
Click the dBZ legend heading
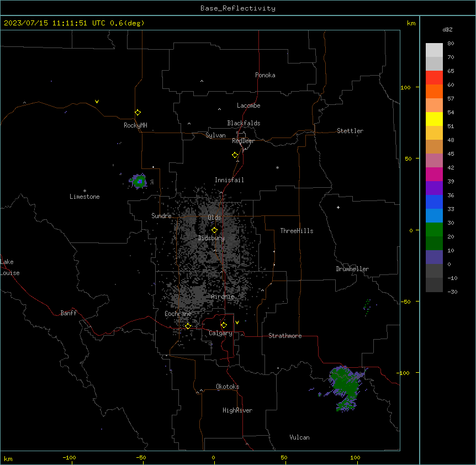coord(447,29)
